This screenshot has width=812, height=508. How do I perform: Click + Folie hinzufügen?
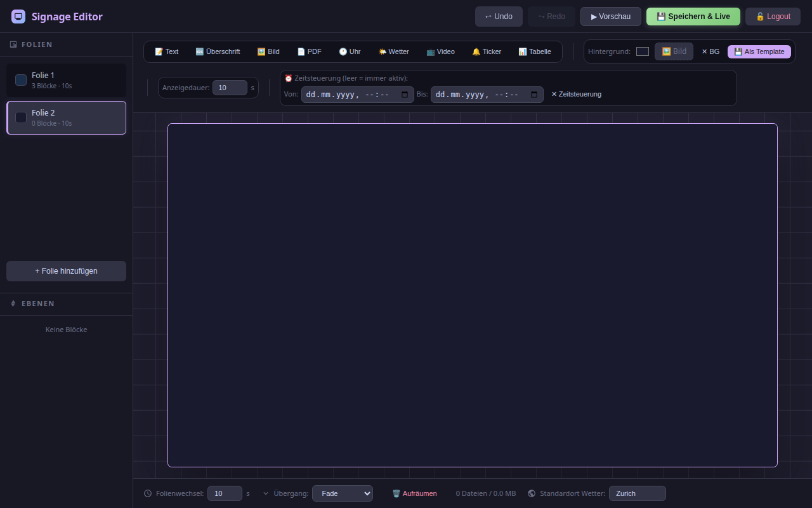click(66, 271)
